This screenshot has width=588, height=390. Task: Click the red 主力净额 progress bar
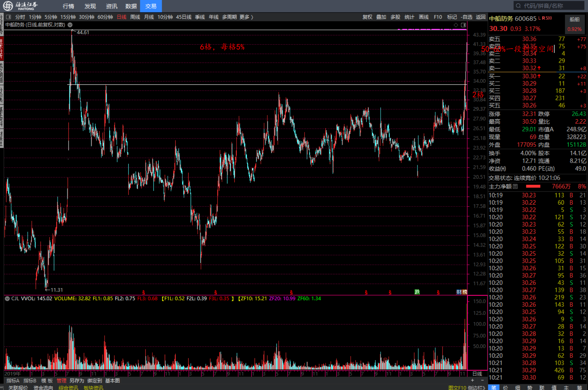tap(533, 186)
